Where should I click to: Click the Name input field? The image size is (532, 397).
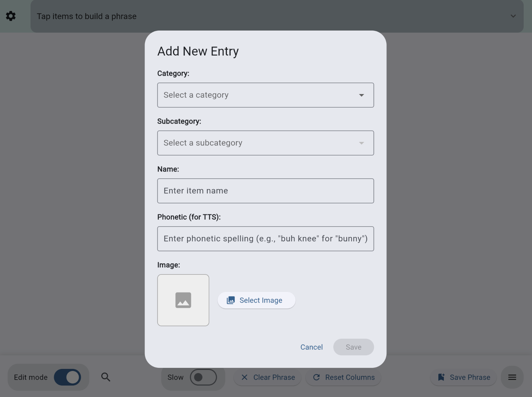pos(265,191)
